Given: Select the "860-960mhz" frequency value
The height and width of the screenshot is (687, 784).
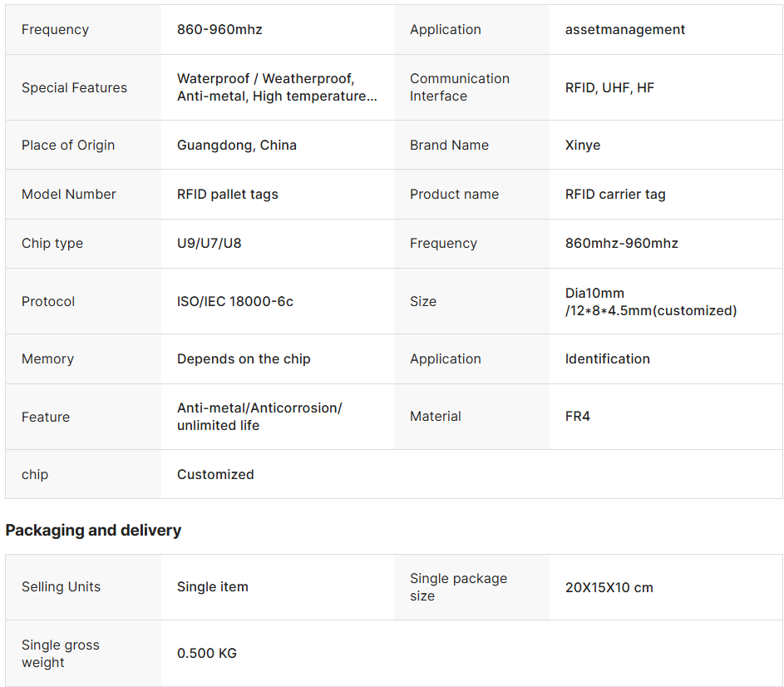Looking at the screenshot, I should [x=219, y=29].
